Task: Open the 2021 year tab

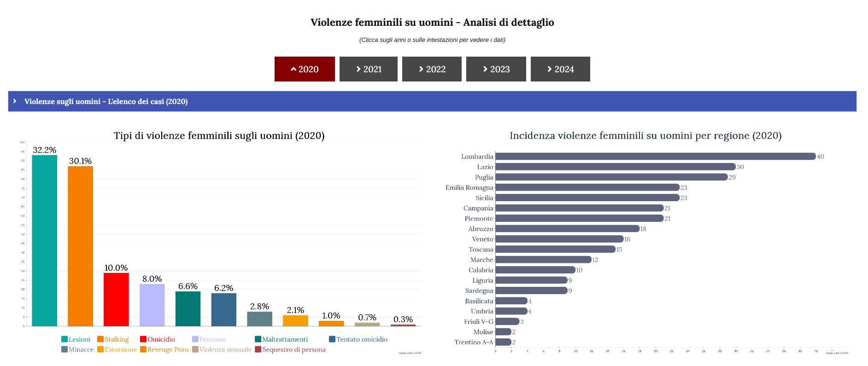Action: pyautogui.click(x=369, y=69)
